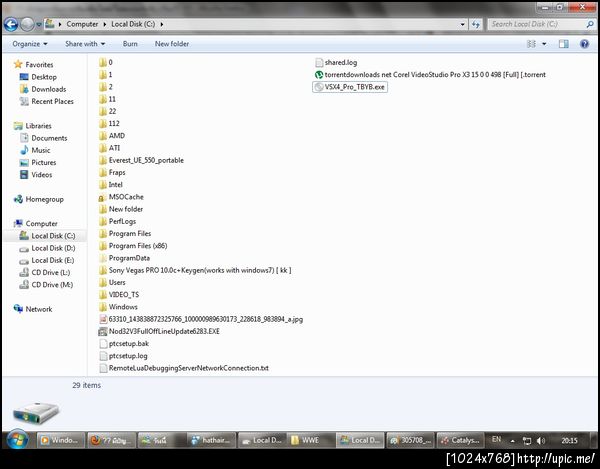The height and width of the screenshot is (469, 600).
Task: Change your view icon in toolbar
Action: (532, 44)
